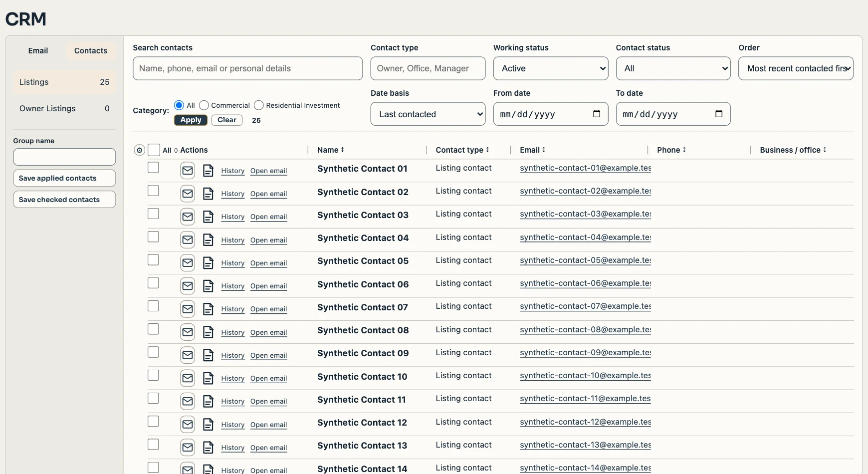The image size is (868, 474).
Task: Click Open email for Synthetic Contact 02
Action: coord(269,194)
